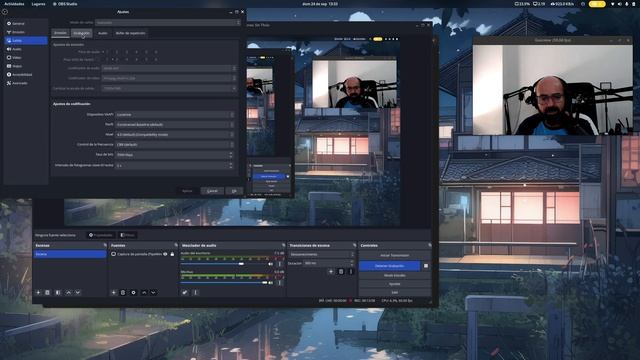The image size is (640, 360).
Task: Open Avanzado section in settings sidebar
Action: [x=25, y=83]
